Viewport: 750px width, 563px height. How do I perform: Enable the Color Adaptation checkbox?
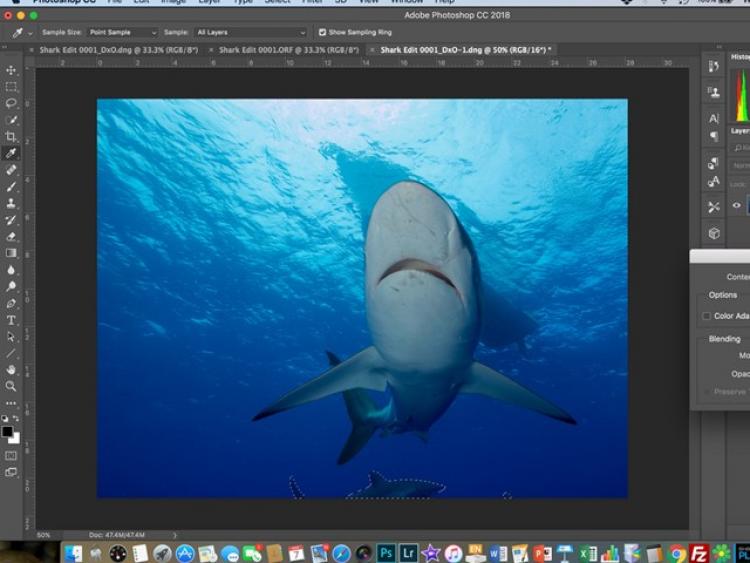pyautogui.click(x=707, y=316)
